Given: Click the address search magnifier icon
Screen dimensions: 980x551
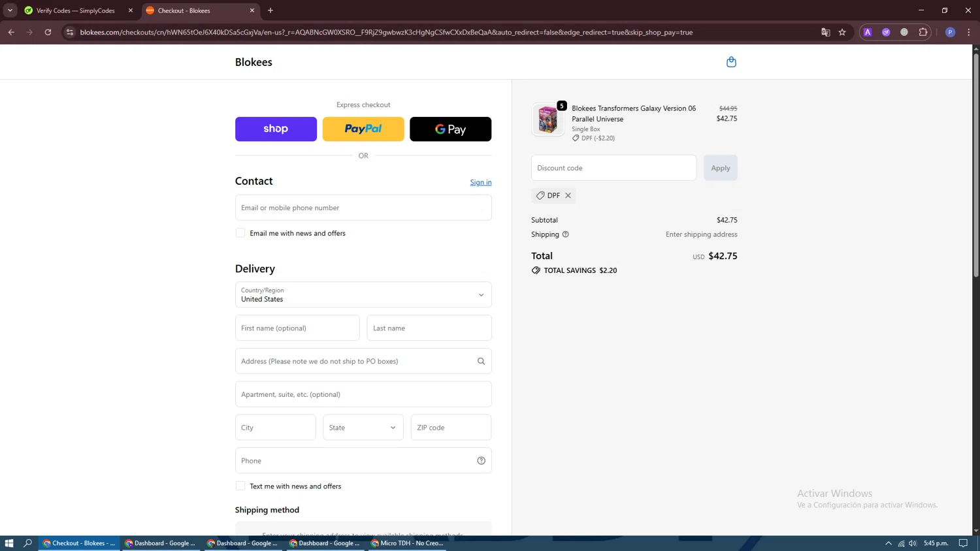Looking at the screenshot, I should [481, 361].
